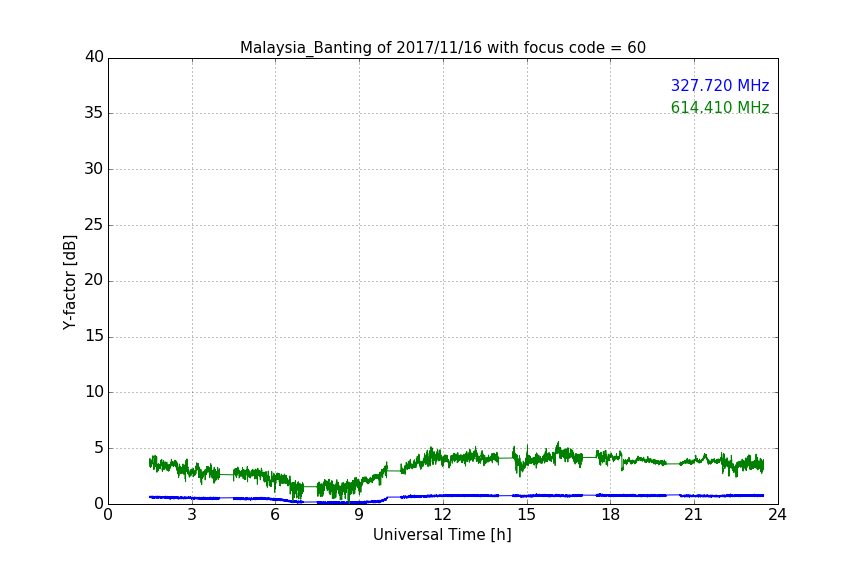Click y-axis tick label '35'

94,113
